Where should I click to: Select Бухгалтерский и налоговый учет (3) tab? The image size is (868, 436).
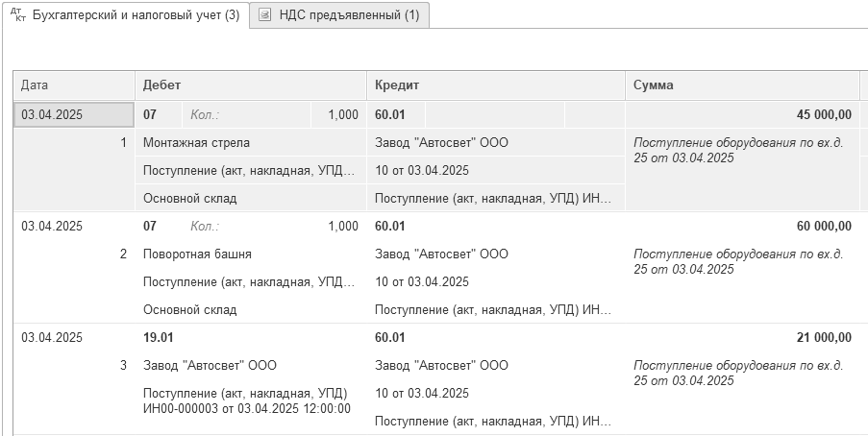coord(126,15)
